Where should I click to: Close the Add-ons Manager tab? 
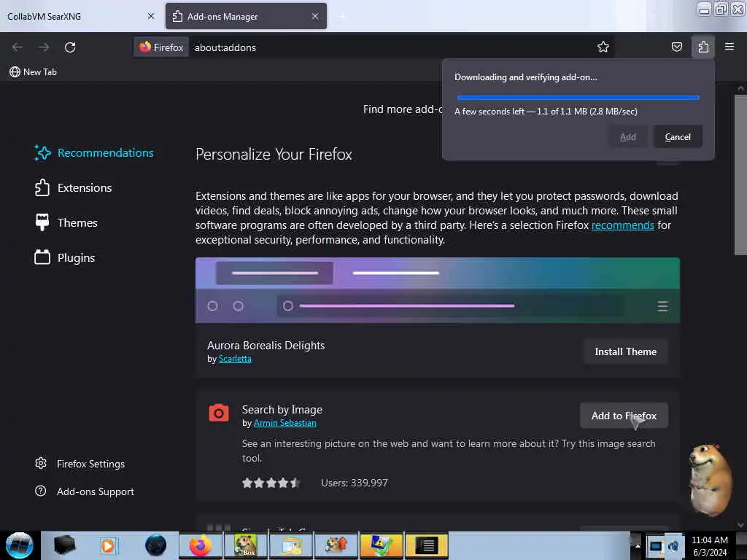315,16
